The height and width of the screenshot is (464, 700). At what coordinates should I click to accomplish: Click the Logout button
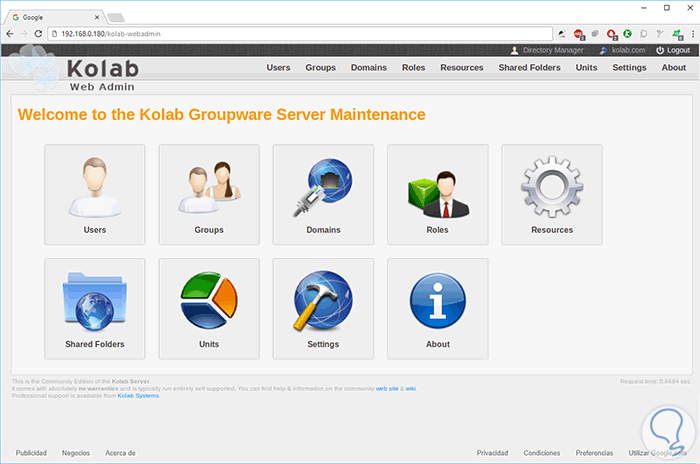(x=673, y=50)
